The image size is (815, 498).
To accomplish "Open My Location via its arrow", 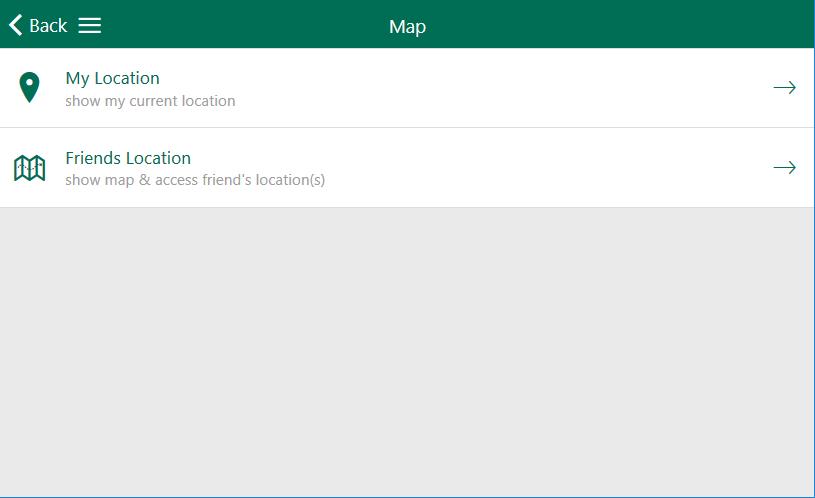I will pyautogui.click(x=784, y=87).
